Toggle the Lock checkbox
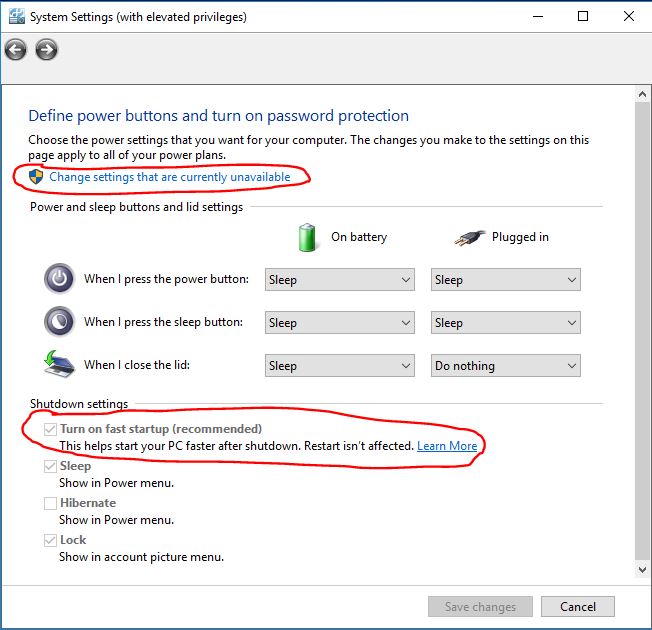This screenshot has height=630, width=652. pyautogui.click(x=50, y=540)
